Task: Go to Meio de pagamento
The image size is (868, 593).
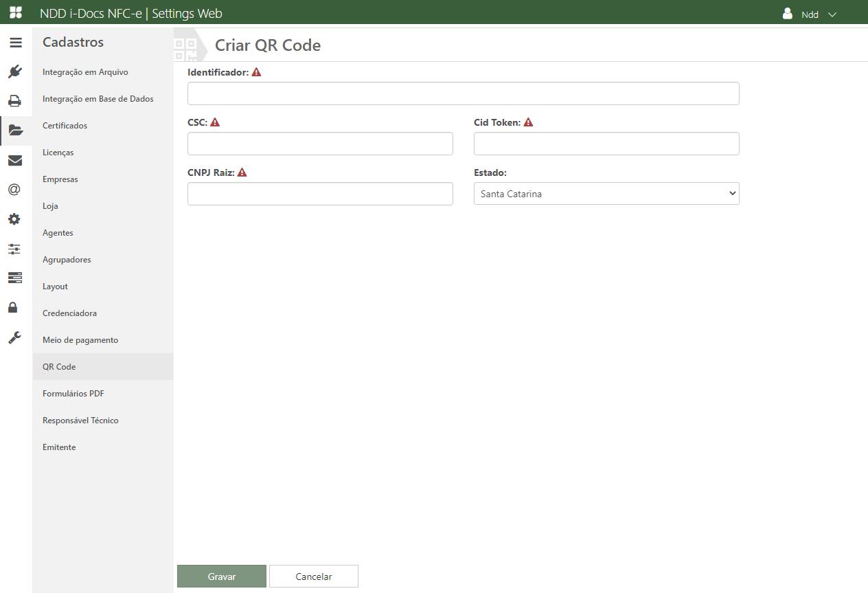Action: coord(80,340)
